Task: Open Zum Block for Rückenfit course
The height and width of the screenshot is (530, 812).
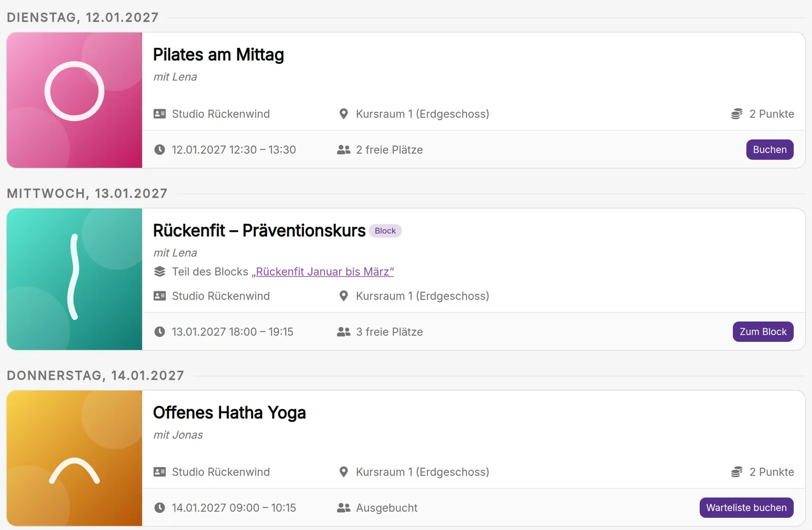Action: [763, 332]
